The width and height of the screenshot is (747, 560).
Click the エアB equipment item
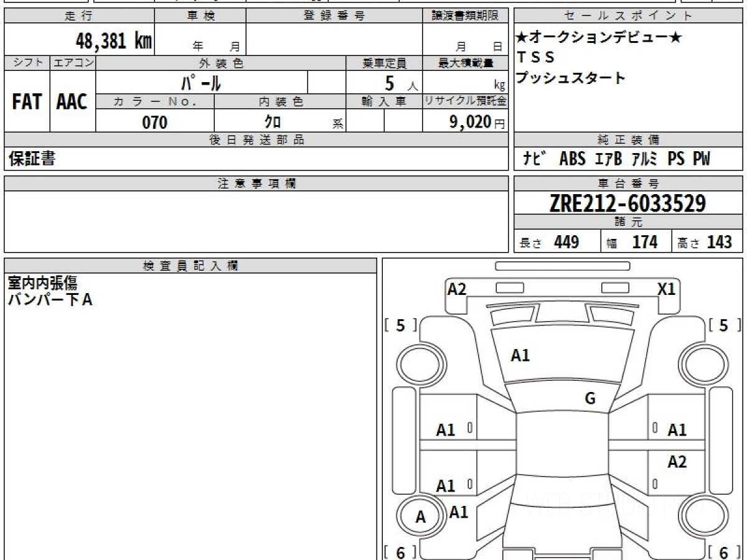coord(608,159)
